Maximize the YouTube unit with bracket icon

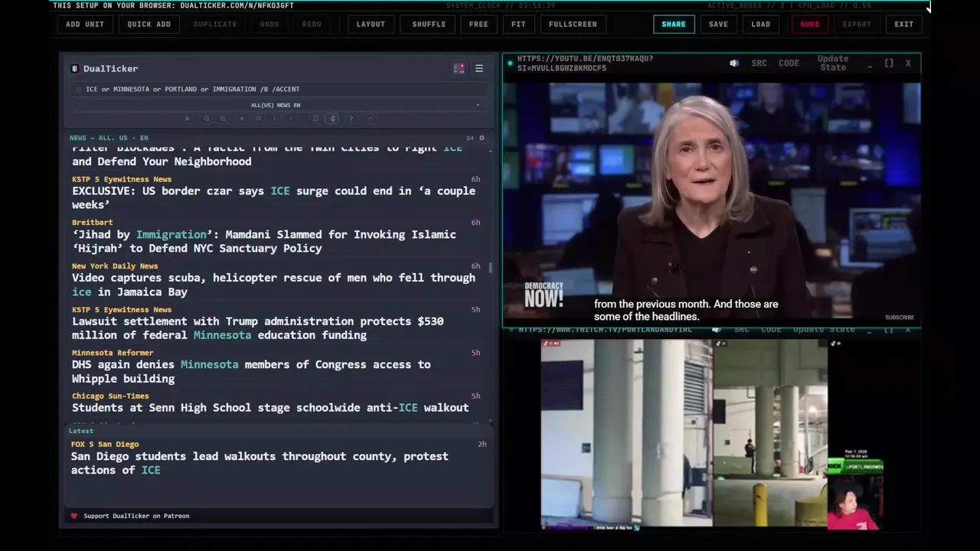pos(889,64)
